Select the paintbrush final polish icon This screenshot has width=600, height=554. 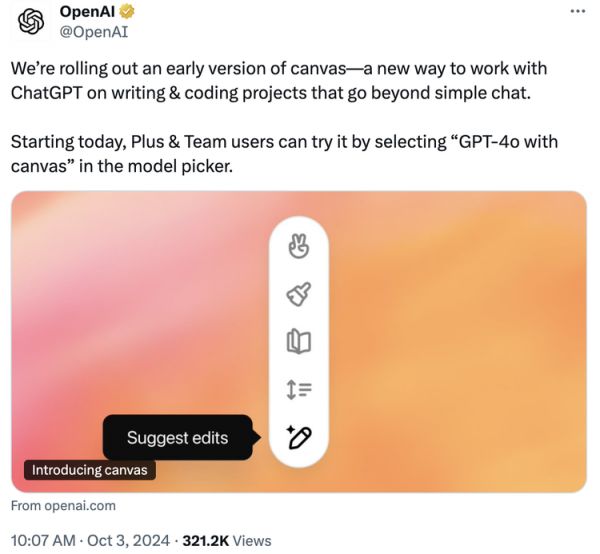coord(299,292)
